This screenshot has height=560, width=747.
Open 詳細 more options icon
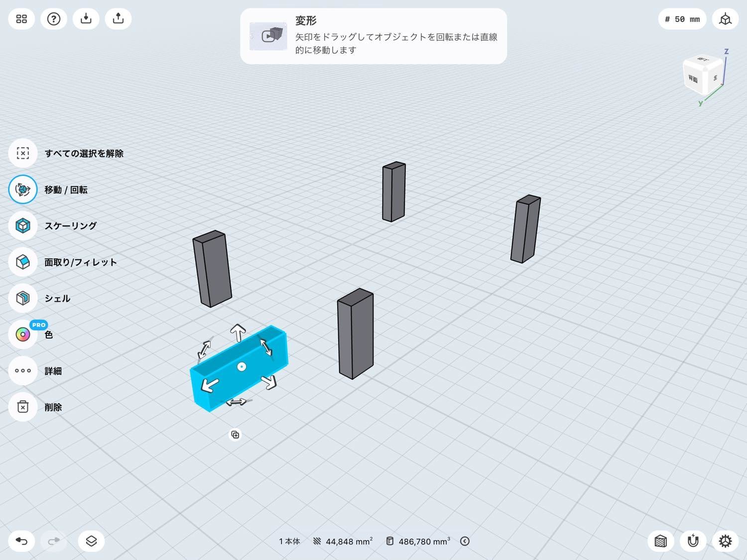point(23,371)
